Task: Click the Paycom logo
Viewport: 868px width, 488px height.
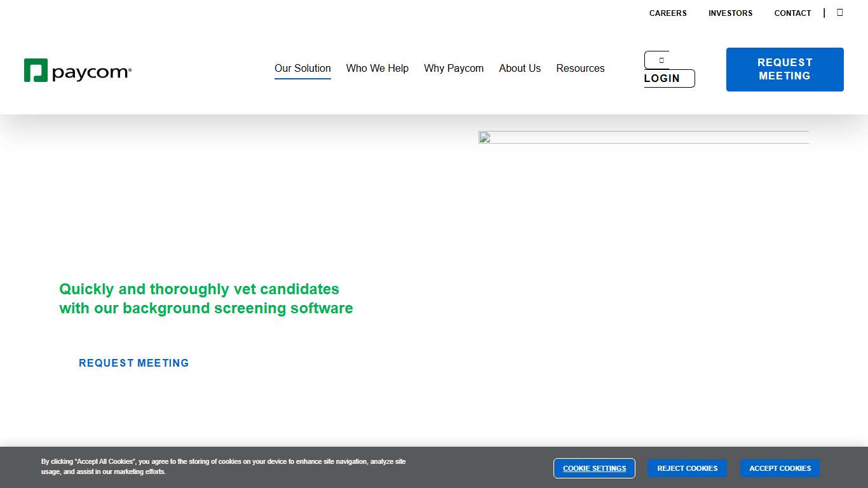Action: (x=77, y=71)
